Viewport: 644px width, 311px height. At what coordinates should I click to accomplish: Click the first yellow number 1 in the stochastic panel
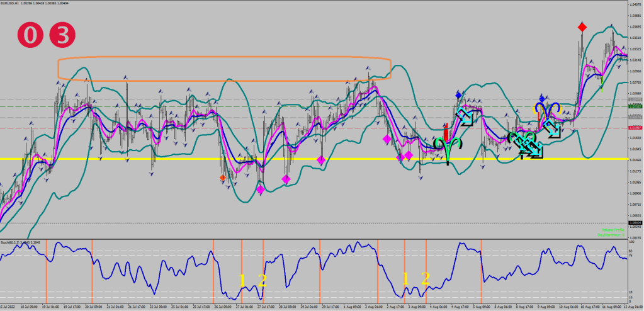coord(242,280)
